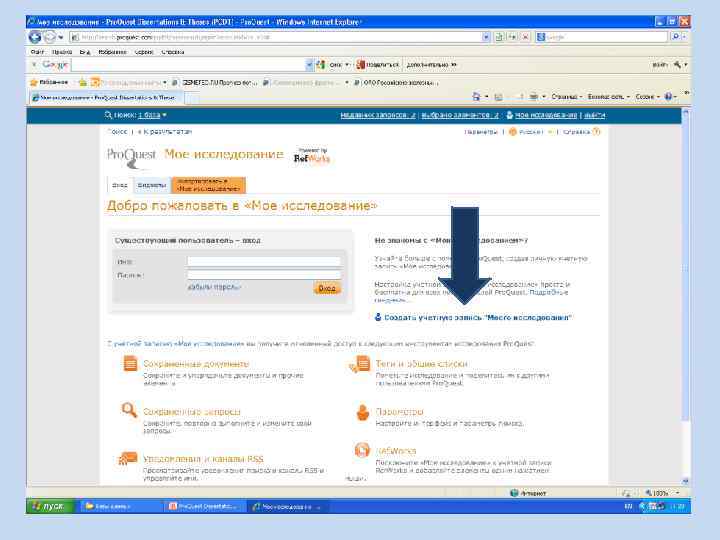This screenshot has height=540, width=720.
Task: Click the browser Back arrow button
Action: point(35,37)
